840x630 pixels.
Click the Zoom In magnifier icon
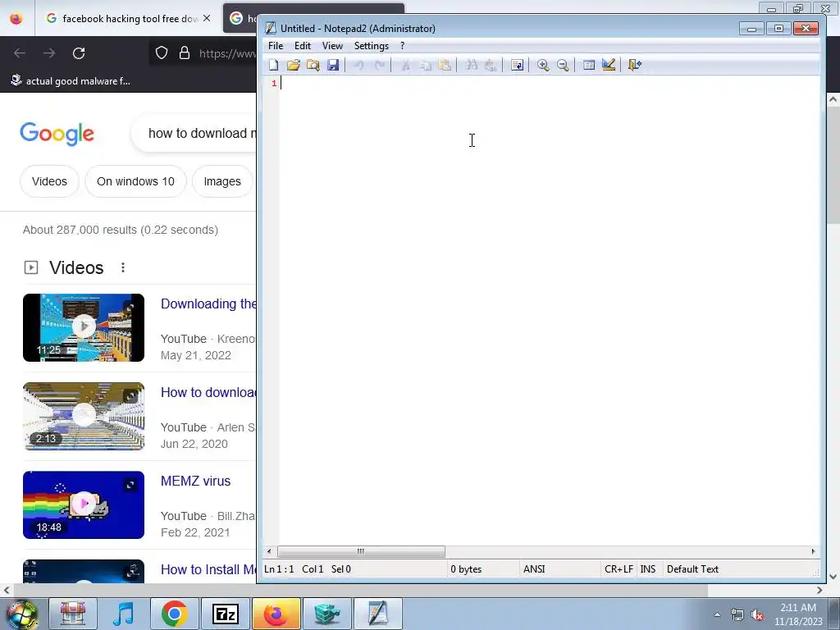tap(543, 66)
